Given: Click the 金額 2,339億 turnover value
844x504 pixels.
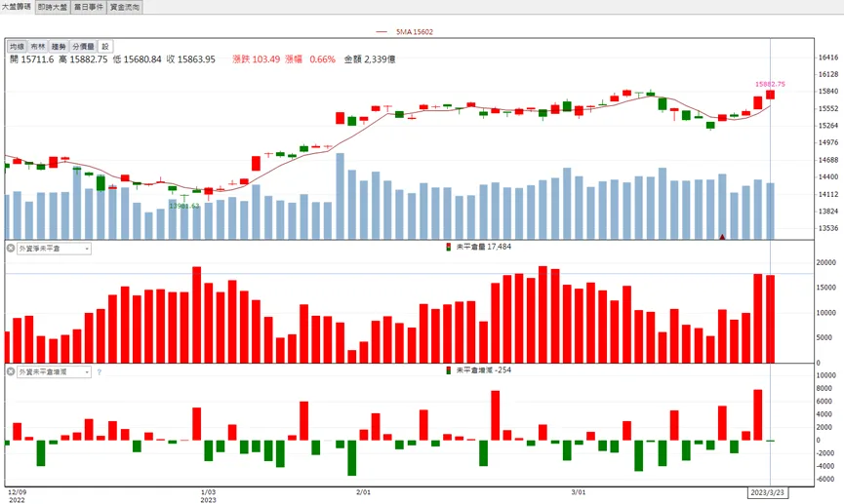Looking at the screenshot, I should (x=370, y=59).
